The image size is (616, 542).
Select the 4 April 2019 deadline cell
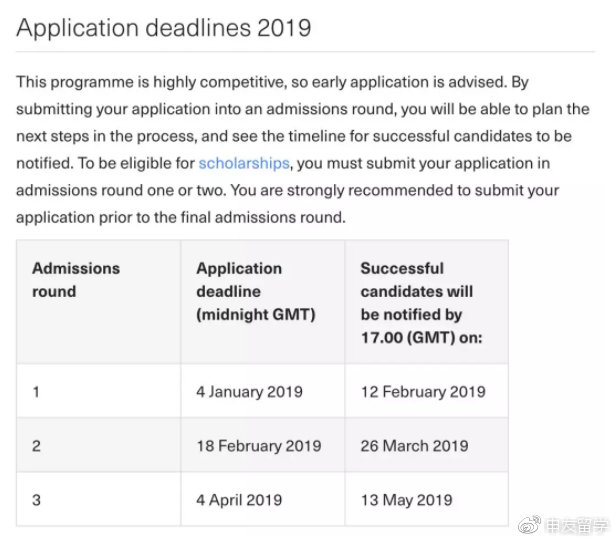[263, 499]
